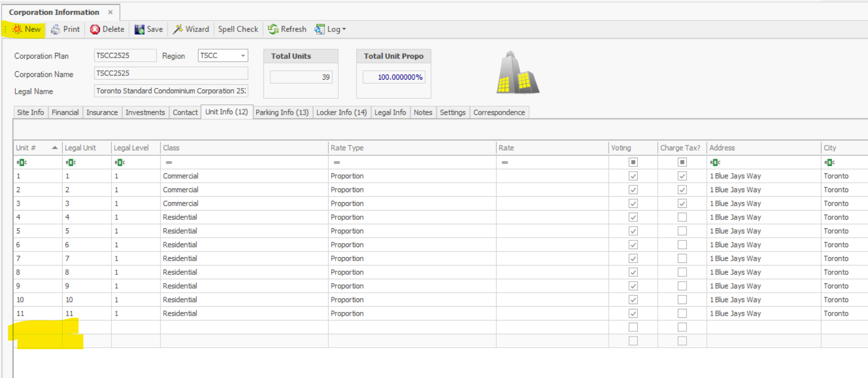Image resolution: width=868 pixels, height=378 pixels.
Task: Uncheck Voting checkbox for unit 1
Action: point(633,176)
